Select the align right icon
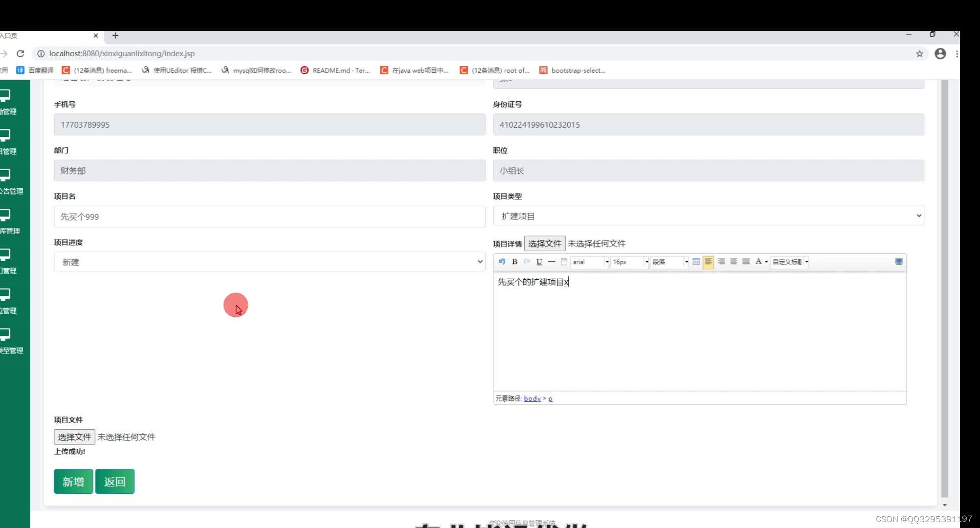This screenshot has width=980, height=528. click(721, 262)
